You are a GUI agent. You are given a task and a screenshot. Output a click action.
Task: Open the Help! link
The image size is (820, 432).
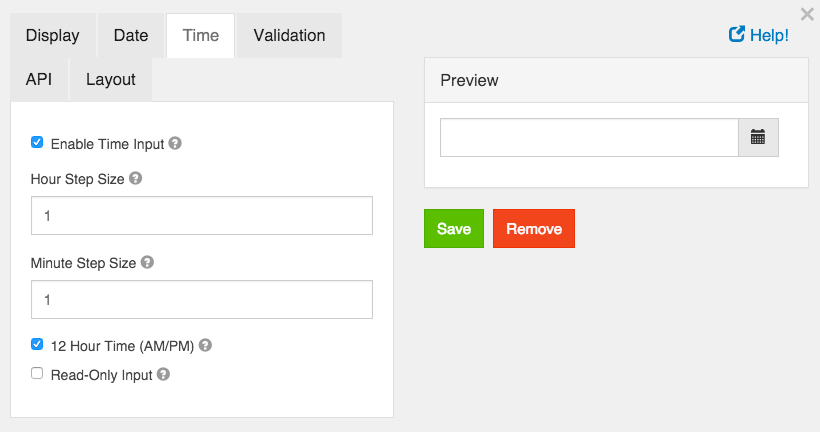(x=759, y=35)
